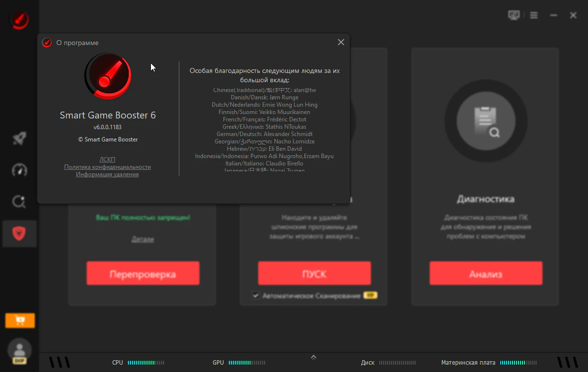Click small logo in About dialog title
The width and height of the screenshot is (588, 372).
(x=47, y=43)
